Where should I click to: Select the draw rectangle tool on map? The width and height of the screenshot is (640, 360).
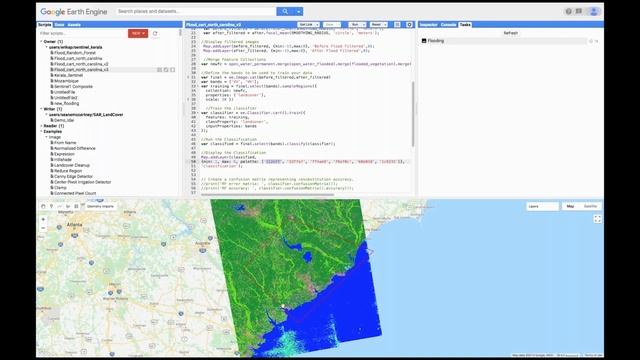pos(76,207)
